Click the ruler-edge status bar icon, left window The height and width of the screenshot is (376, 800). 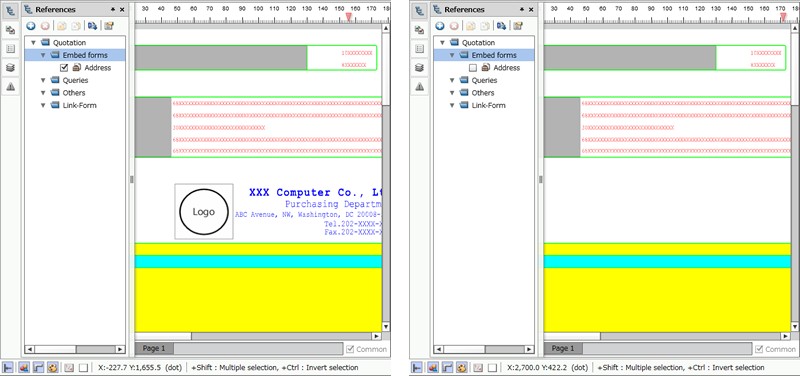click(x=8, y=367)
